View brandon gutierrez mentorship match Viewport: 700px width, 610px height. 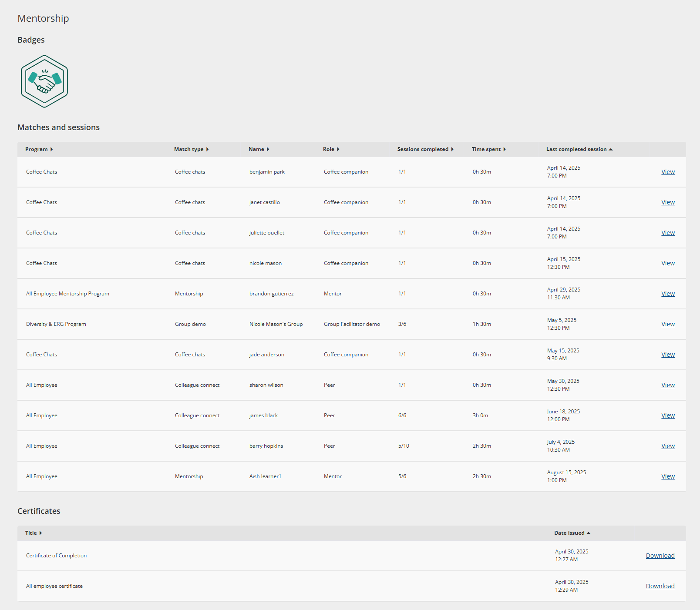point(668,294)
